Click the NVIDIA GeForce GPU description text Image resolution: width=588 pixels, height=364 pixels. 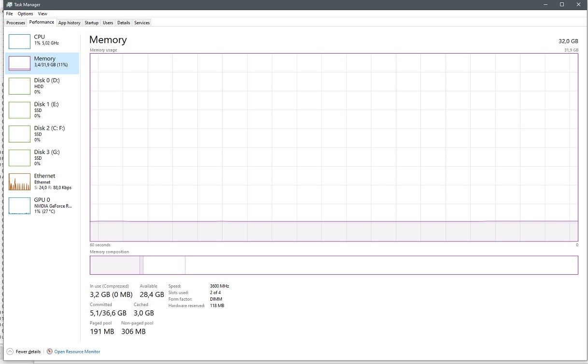(x=53, y=206)
